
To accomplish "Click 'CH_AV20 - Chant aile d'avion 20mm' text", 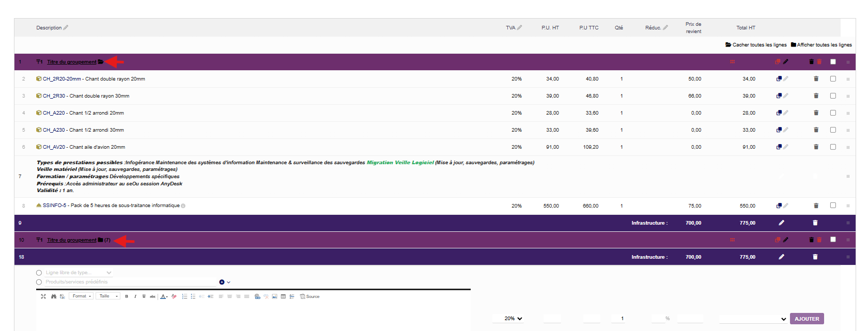I will (x=84, y=147).
